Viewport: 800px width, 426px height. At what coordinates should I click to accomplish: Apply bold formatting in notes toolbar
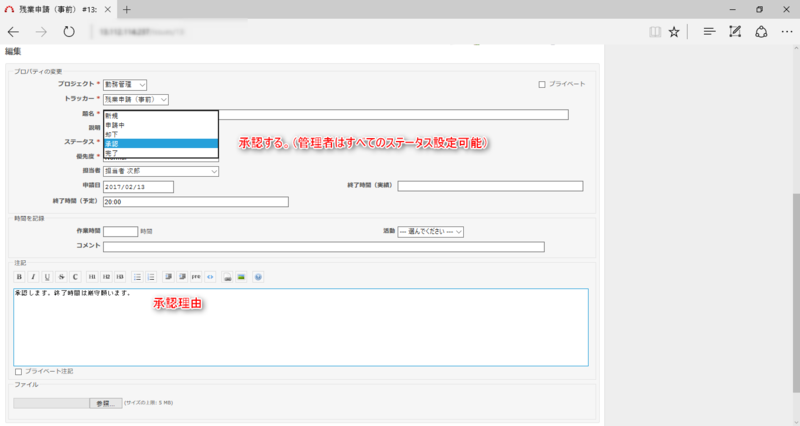[19, 277]
